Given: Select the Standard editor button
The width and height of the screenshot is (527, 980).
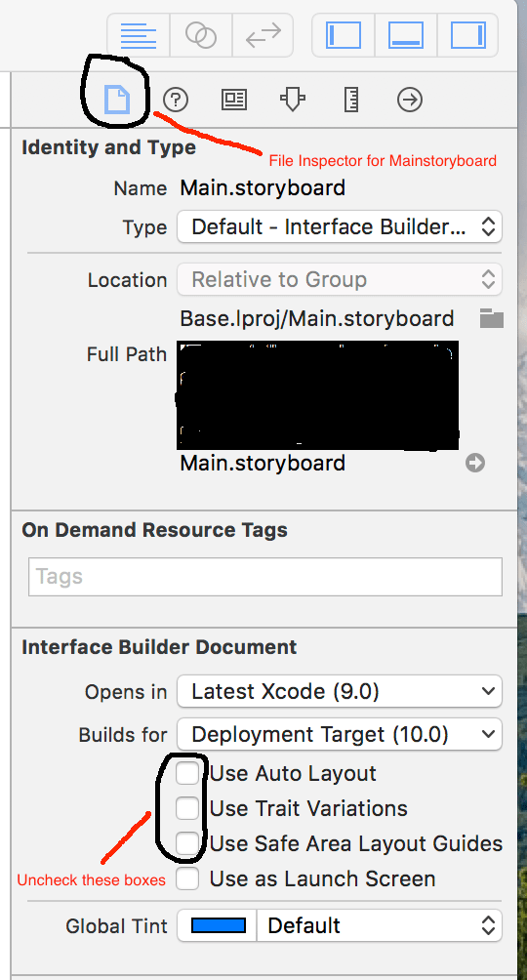Looking at the screenshot, I should point(139,35).
